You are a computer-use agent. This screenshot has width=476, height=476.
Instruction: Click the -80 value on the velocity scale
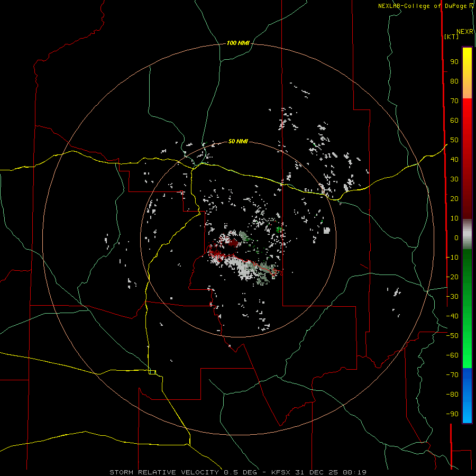[x=452, y=395]
